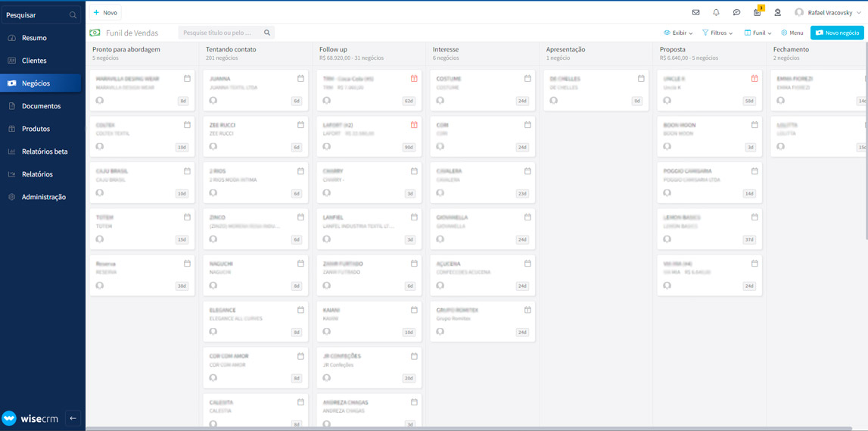Click the magnifier icon in the funnel search
Viewport: 868px width, 431px height.
(267, 33)
